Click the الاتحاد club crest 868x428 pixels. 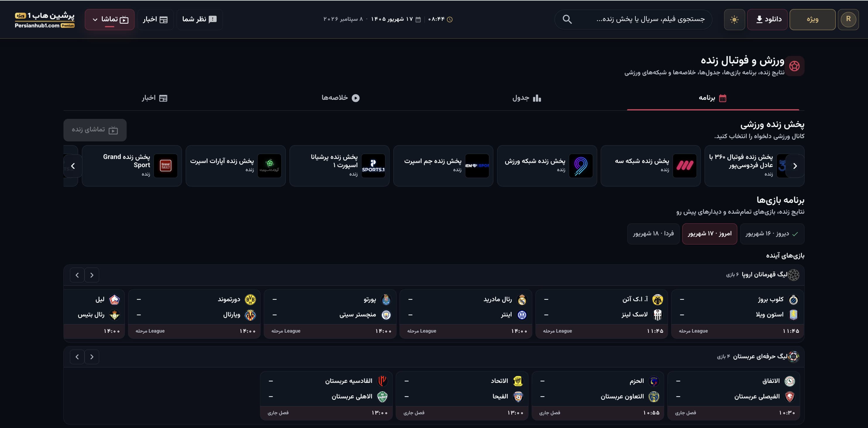pos(518,381)
